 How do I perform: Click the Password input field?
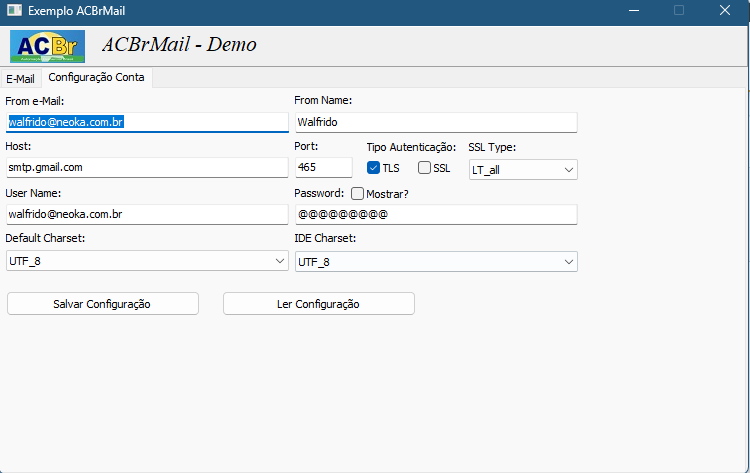pos(436,214)
